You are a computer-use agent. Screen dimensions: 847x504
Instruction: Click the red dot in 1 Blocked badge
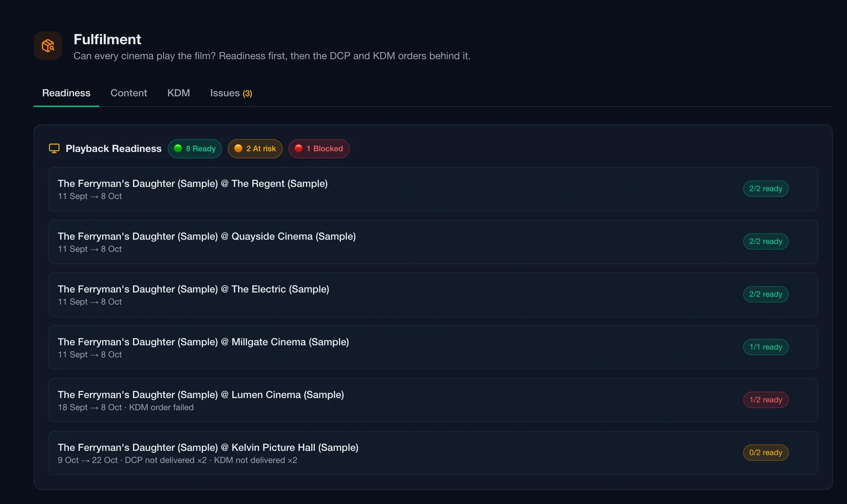298,149
